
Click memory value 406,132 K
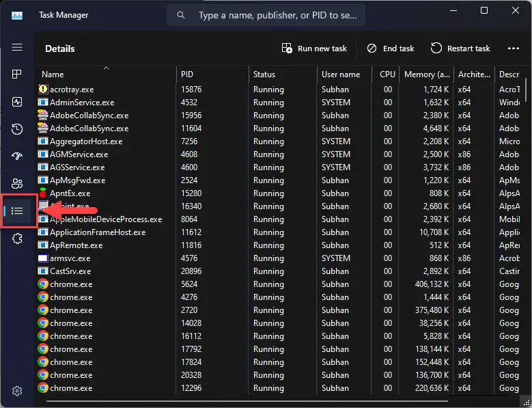(432, 284)
